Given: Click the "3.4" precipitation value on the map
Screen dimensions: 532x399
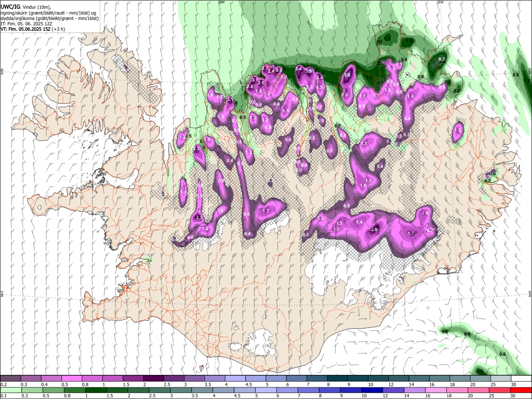Looking at the screenshot, I should coord(298,69).
